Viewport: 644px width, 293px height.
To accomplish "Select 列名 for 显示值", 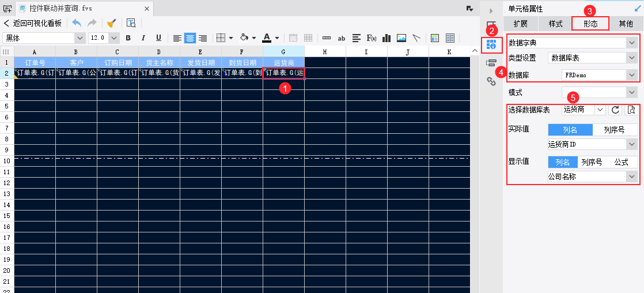I will tap(563, 162).
